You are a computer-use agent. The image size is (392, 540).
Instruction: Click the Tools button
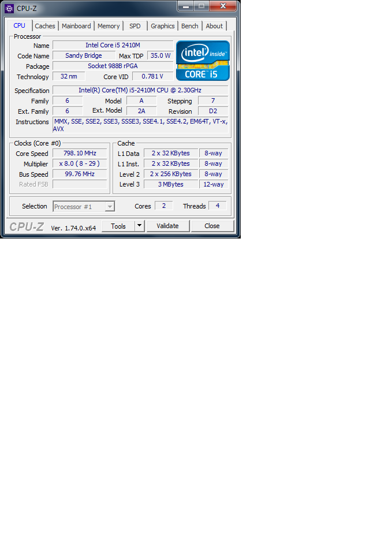point(118,226)
